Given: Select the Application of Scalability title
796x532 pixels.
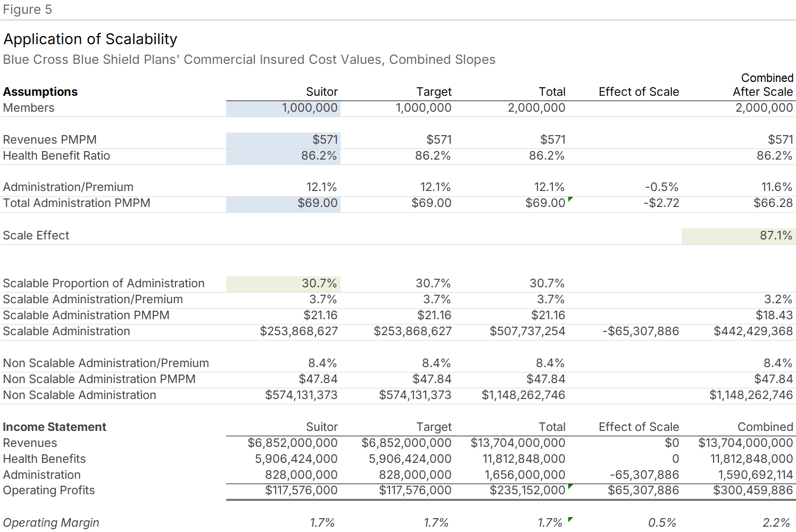Looking at the screenshot, I should [x=90, y=39].
